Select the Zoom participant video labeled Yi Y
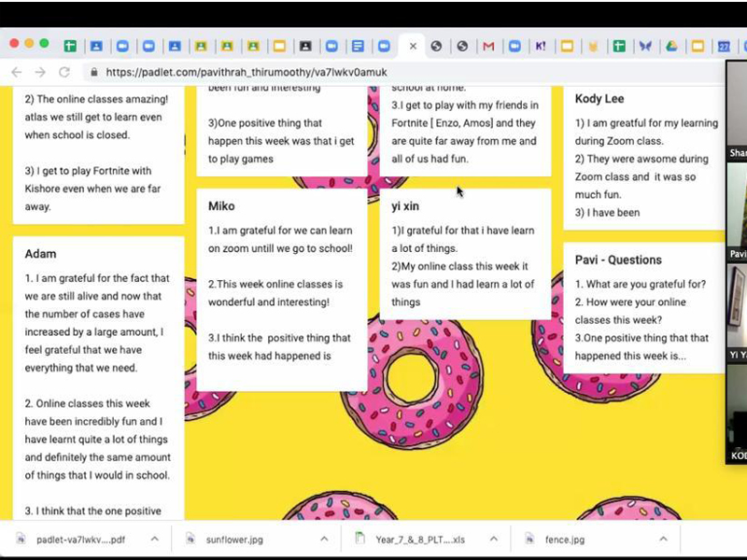Viewport: 747px width, 560px height. tap(737, 314)
